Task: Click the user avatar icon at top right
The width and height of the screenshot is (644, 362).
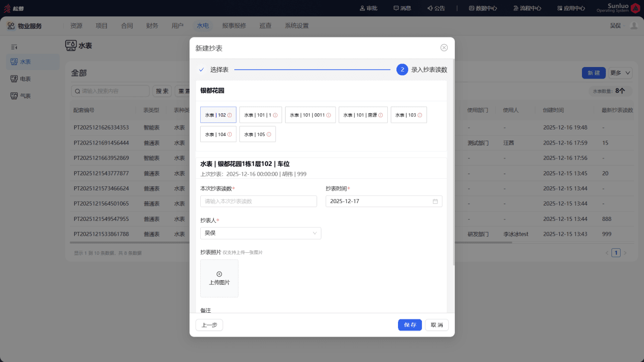Action: [633, 26]
